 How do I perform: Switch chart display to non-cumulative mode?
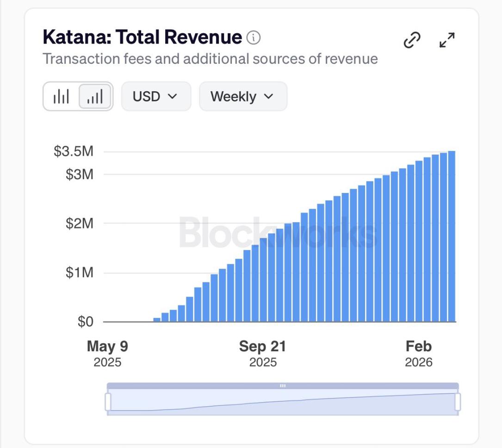(x=62, y=96)
